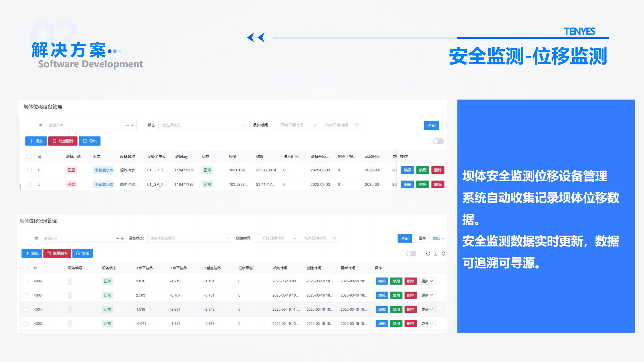Image resolution: width=644 pixels, height=362 pixels.
Task: Check the checkbox for device row 6
Action: click(30, 170)
